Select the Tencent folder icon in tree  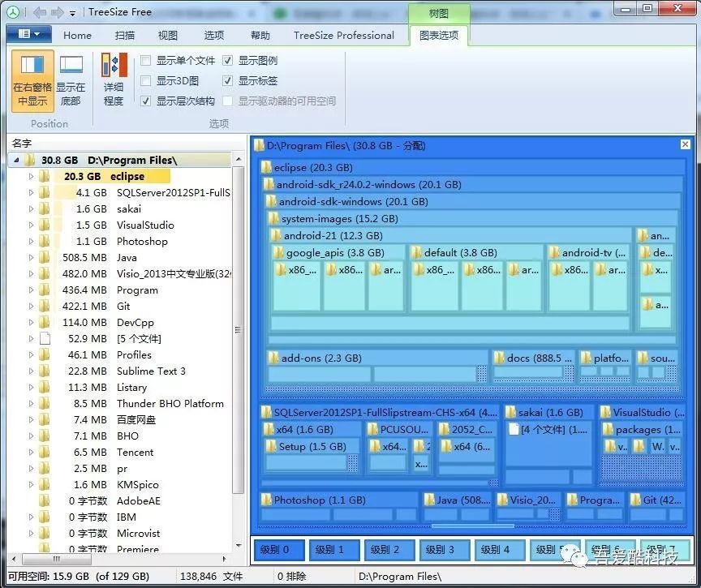[45, 453]
